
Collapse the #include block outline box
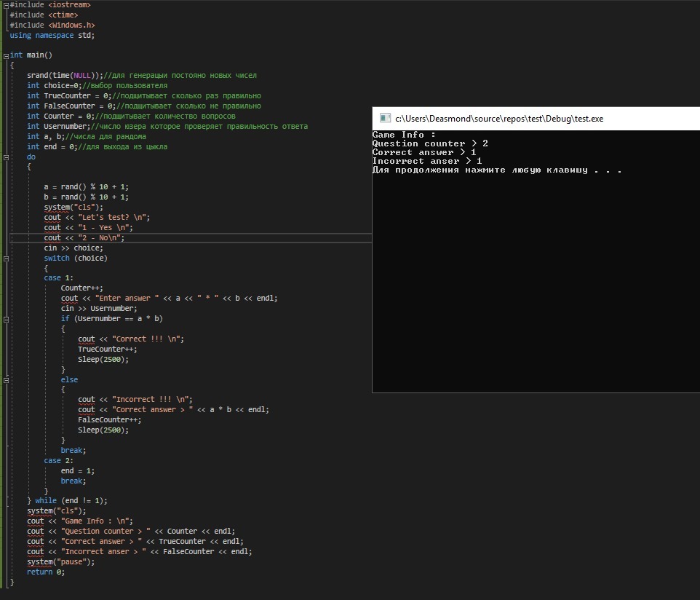(7, 5)
